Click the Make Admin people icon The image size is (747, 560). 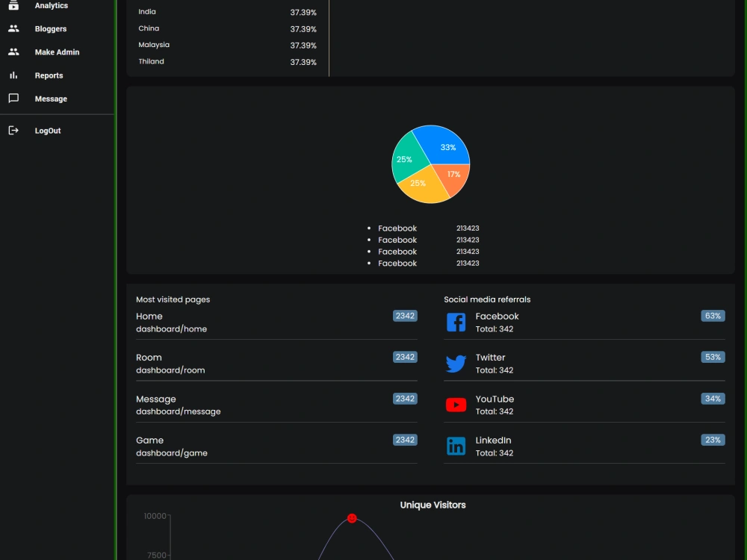pyautogui.click(x=13, y=52)
